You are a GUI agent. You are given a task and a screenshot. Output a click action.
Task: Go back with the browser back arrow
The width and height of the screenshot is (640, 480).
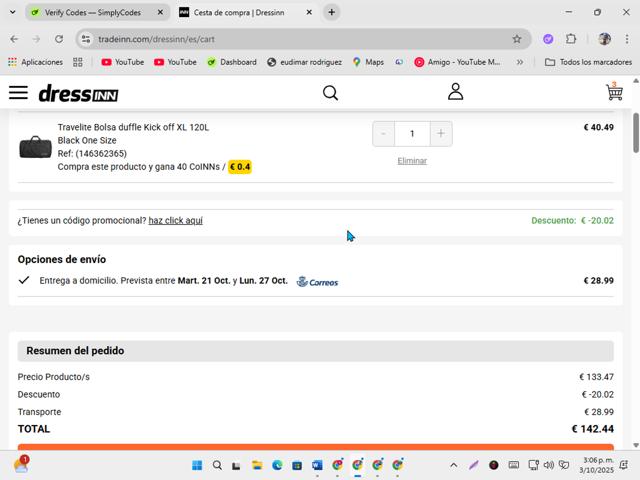coord(14,39)
